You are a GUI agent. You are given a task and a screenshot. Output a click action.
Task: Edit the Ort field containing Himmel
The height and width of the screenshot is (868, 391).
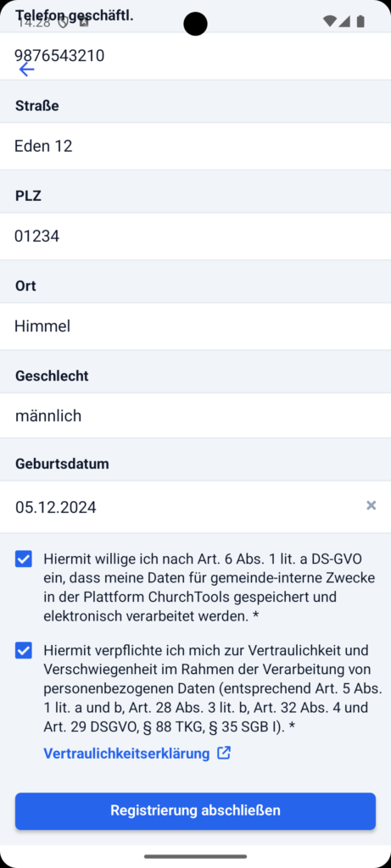[x=195, y=326]
